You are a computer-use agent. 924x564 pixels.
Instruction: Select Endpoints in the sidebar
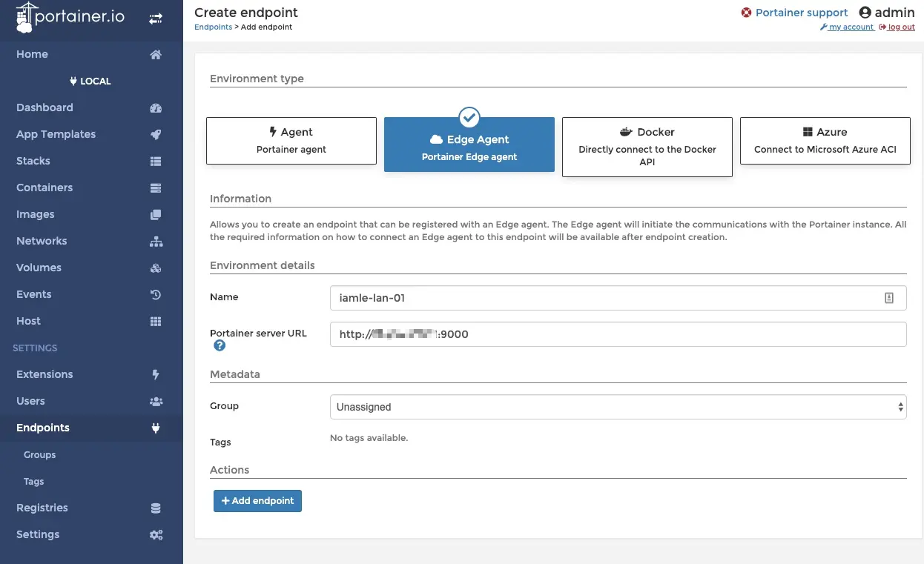tap(91, 428)
